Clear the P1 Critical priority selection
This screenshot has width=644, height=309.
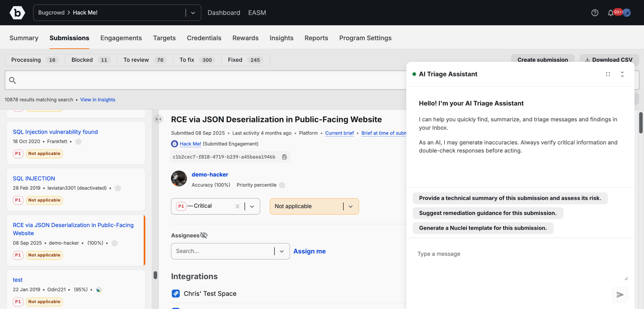237,206
